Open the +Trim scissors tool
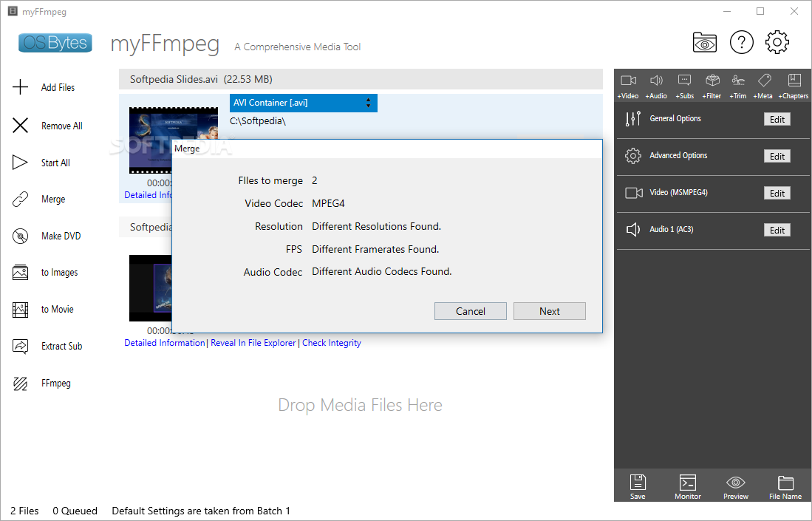The height and width of the screenshot is (521, 812). tap(738, 81)
